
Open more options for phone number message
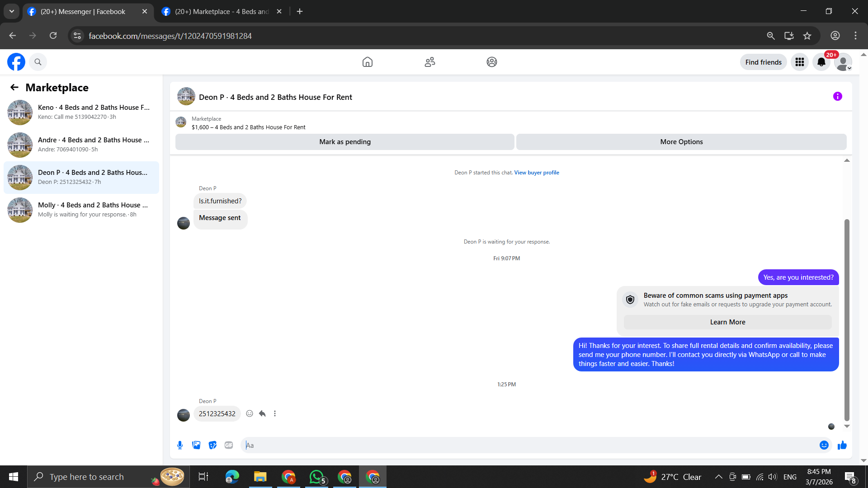275,413
